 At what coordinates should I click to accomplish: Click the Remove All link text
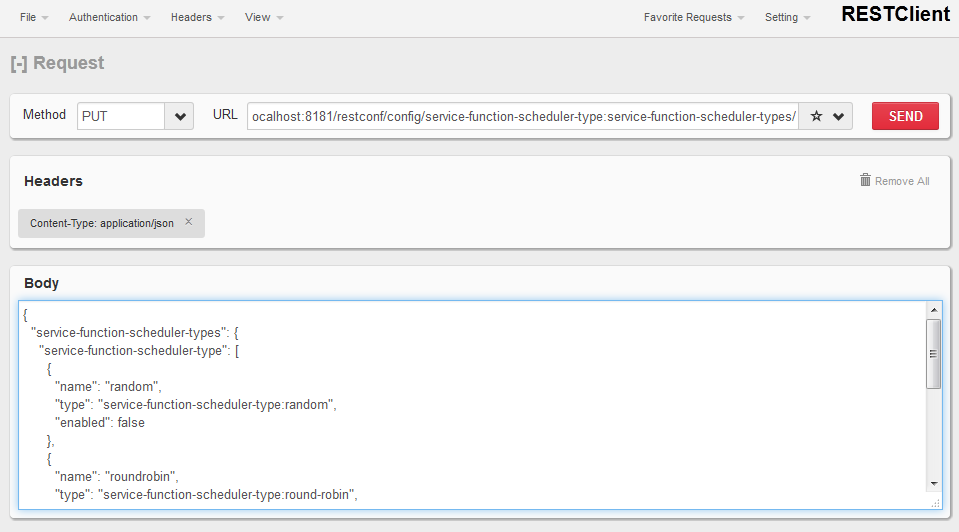[x=902, y=181]
